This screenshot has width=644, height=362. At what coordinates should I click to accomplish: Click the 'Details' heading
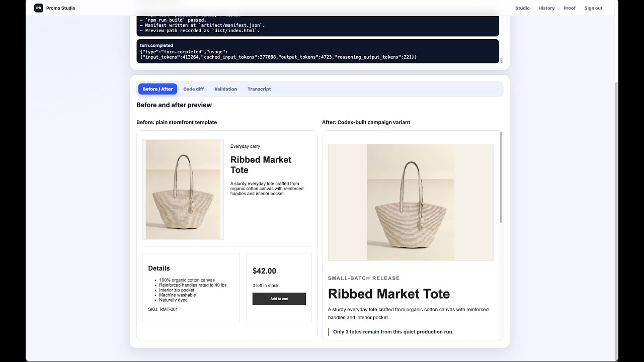click(x=159, y=268)
